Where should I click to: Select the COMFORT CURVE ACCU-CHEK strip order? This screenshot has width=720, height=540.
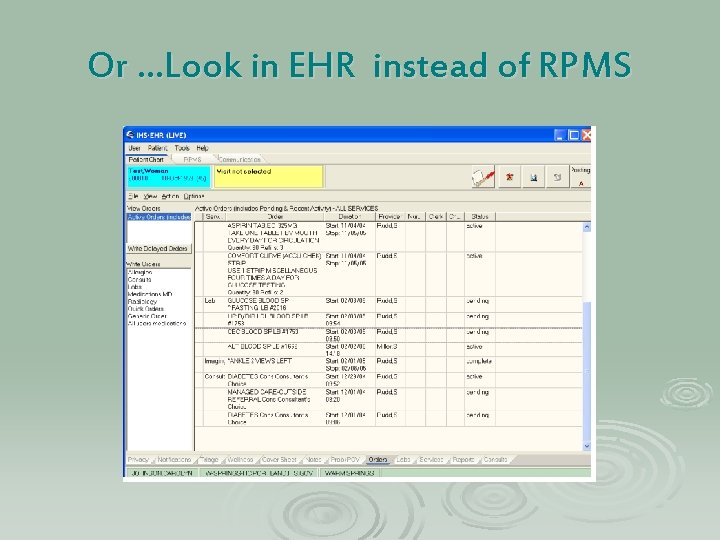pos(388,274)
